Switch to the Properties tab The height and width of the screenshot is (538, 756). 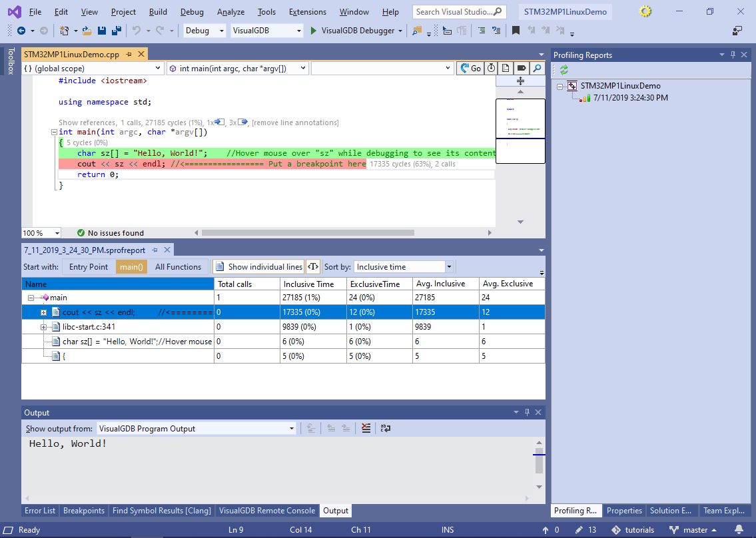624,511
